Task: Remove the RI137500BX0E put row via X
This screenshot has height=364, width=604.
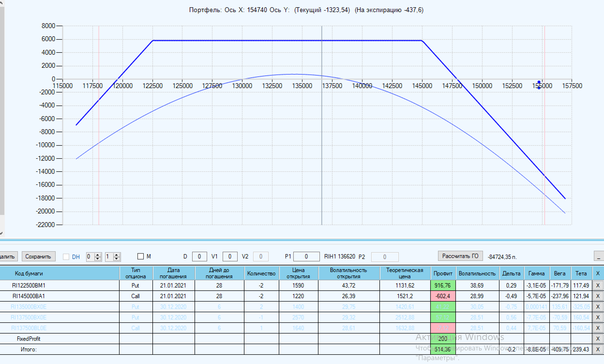Action: tap(598, 318)
